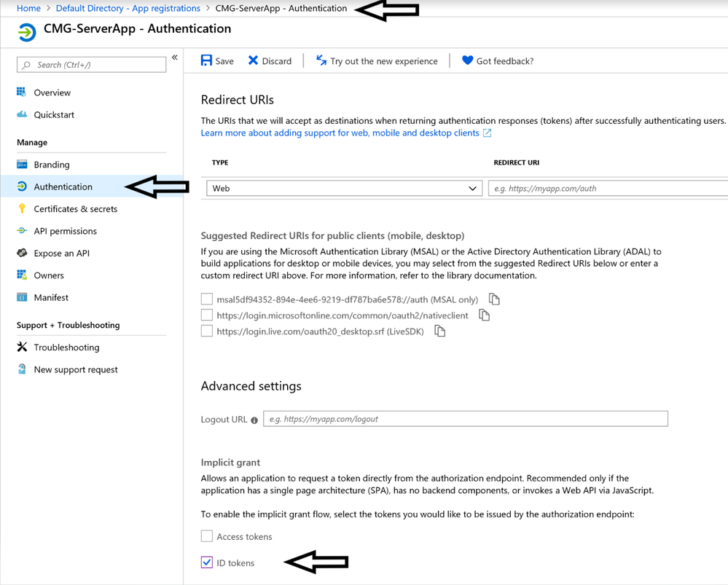Click the Redirect URI input field
Viewport: 728px width, 585px height.
[x=608, y=189]
